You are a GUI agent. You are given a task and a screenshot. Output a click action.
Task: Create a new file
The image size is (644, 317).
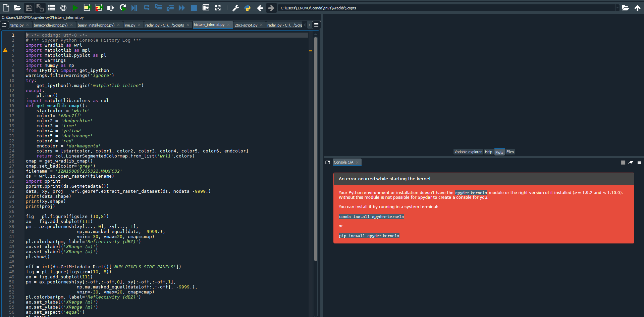tap(6, 8)
